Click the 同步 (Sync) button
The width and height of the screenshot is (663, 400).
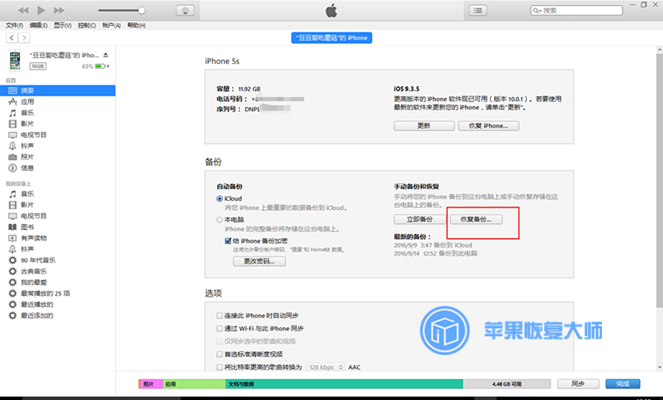(578, 384)
